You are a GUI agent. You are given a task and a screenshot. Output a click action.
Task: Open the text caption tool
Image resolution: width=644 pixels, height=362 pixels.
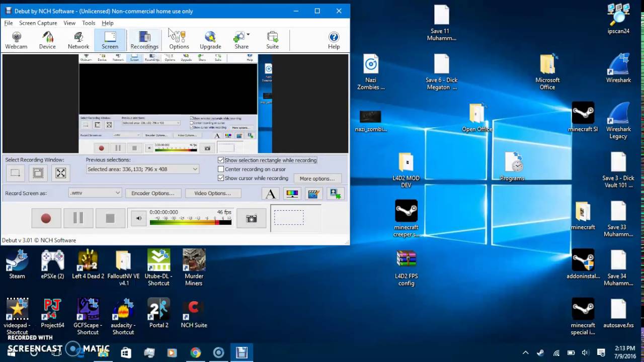tap(271, 194)
